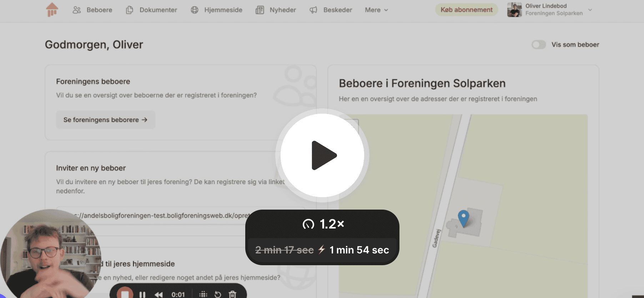Screen dimensions: 644x298
Task: Open the Beboere menu item
Action: click(x=92, y=10)
